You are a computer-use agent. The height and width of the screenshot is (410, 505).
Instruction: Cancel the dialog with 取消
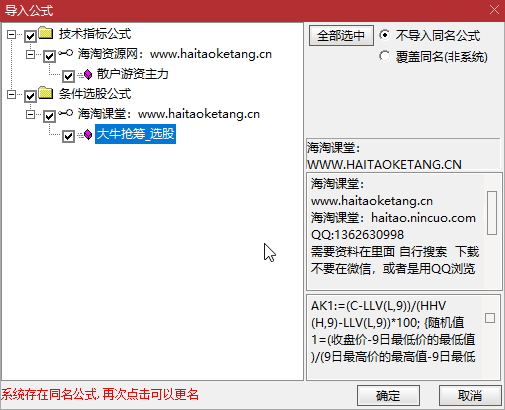(470, 396)
